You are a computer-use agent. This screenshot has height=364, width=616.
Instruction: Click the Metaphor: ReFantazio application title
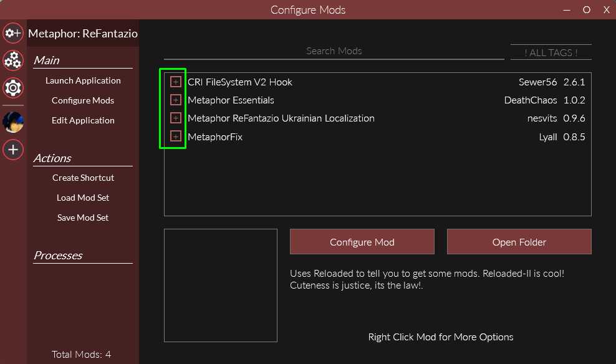point(83,34)
